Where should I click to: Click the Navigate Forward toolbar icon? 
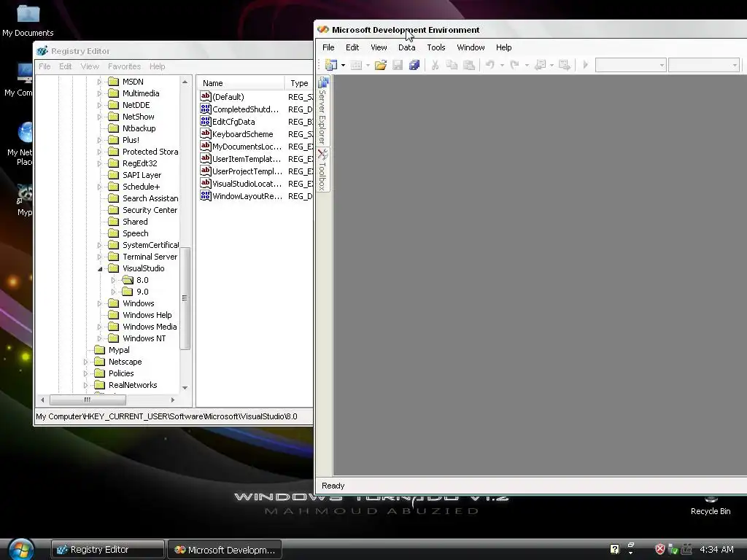pyautogui.click(x=565, y=65)
